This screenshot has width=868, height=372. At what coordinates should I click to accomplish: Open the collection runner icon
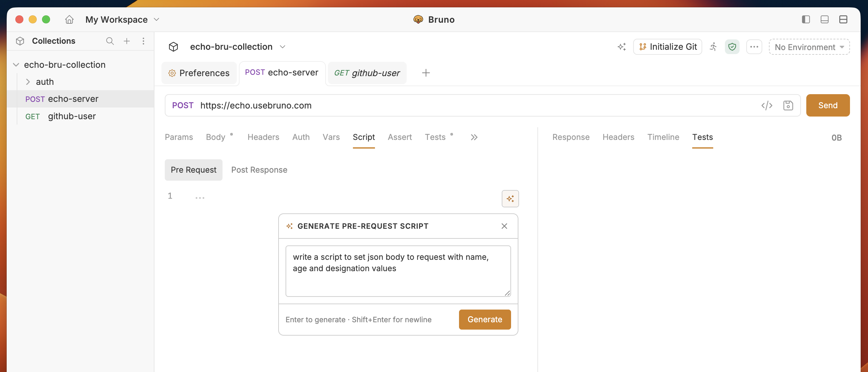coord(713,46)
